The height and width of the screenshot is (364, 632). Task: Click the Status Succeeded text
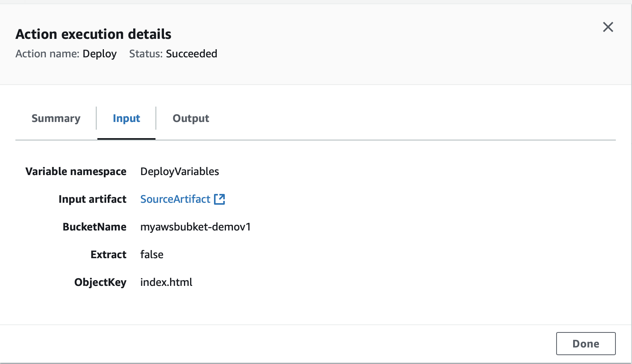pos(173,54)
